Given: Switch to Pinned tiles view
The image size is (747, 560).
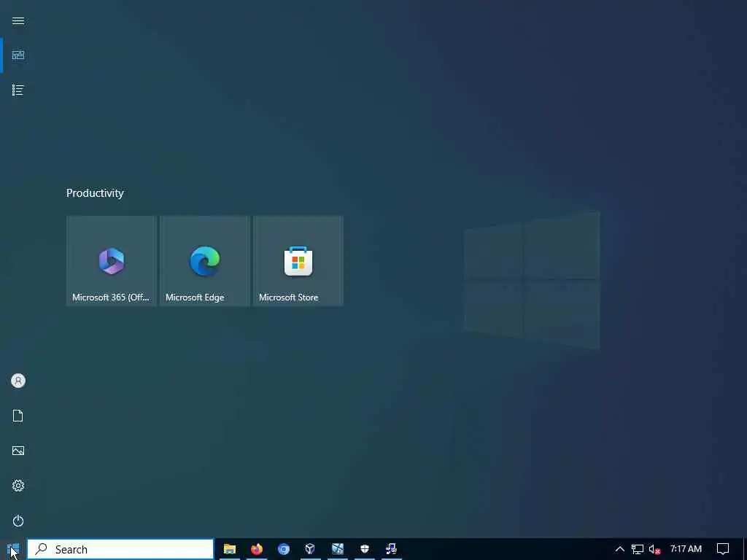Looking at the screenshot, I should click(18, 55).
